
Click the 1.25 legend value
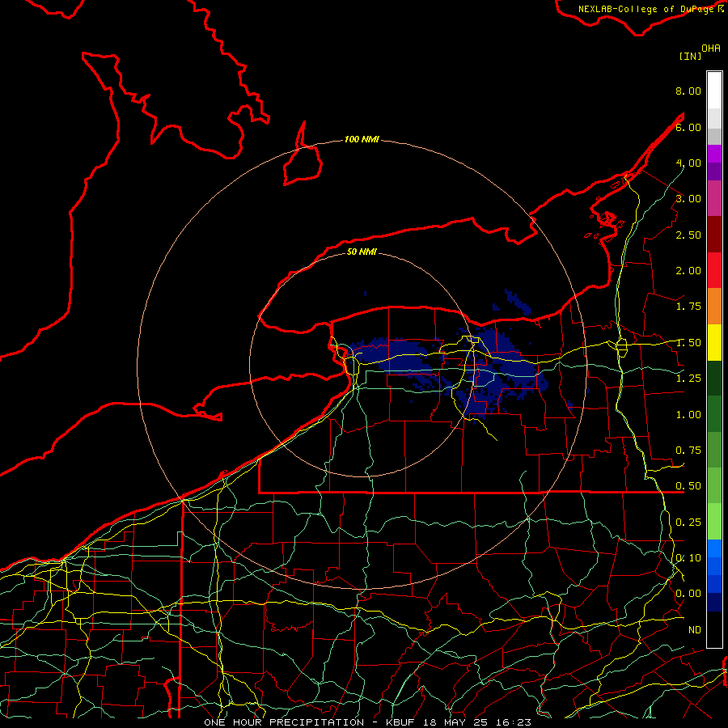[688, 379]
